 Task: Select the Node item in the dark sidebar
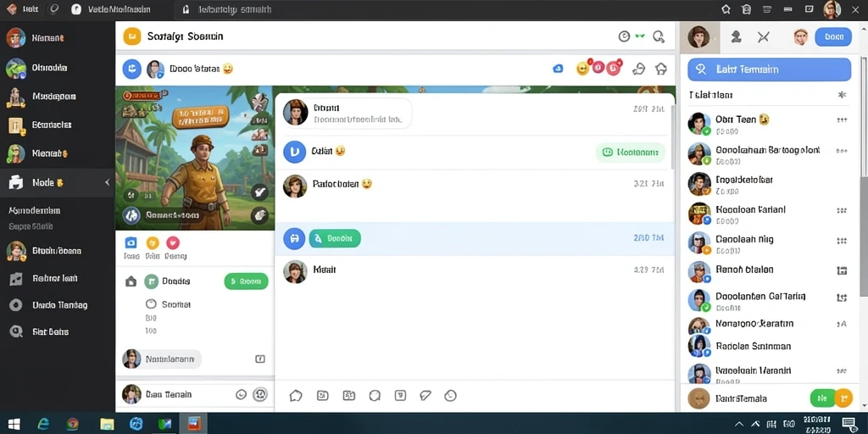click(x=58, y=182)
